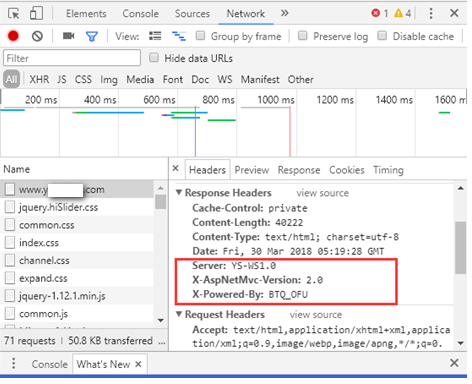Click the request list scroll-up arrow
This screenshot has width=472, height=384.
tap(161, 188)
